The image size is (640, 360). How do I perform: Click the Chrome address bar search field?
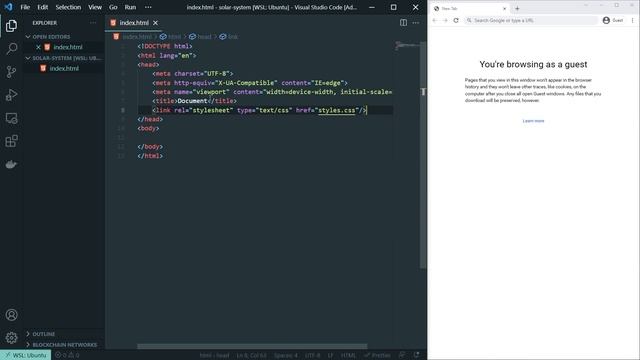[x=531, y=20]
